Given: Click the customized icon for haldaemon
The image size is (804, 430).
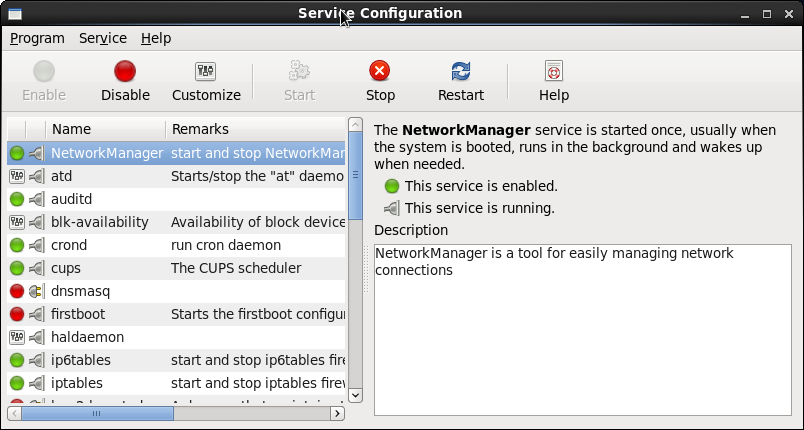Looking at the screenshot, I should (17, 337).
